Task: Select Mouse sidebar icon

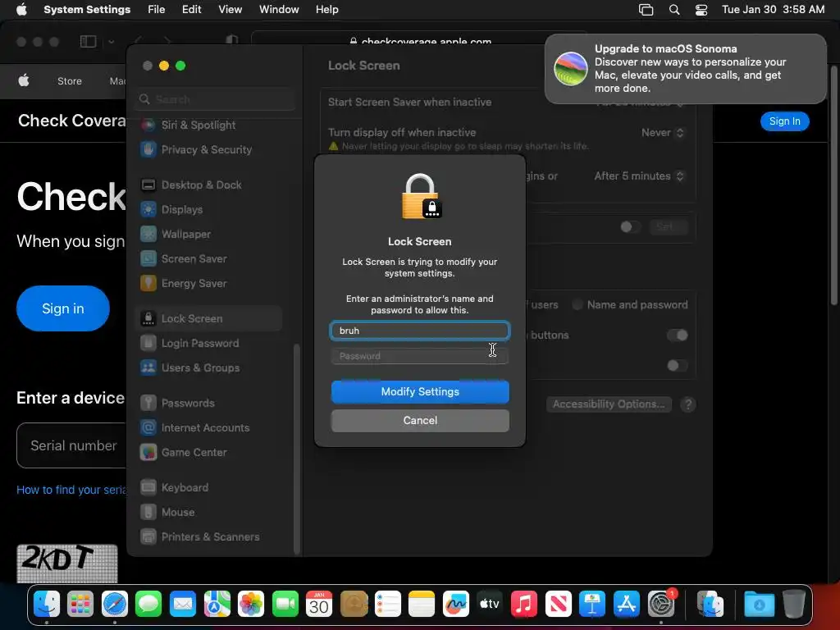Action: [148, 512]
